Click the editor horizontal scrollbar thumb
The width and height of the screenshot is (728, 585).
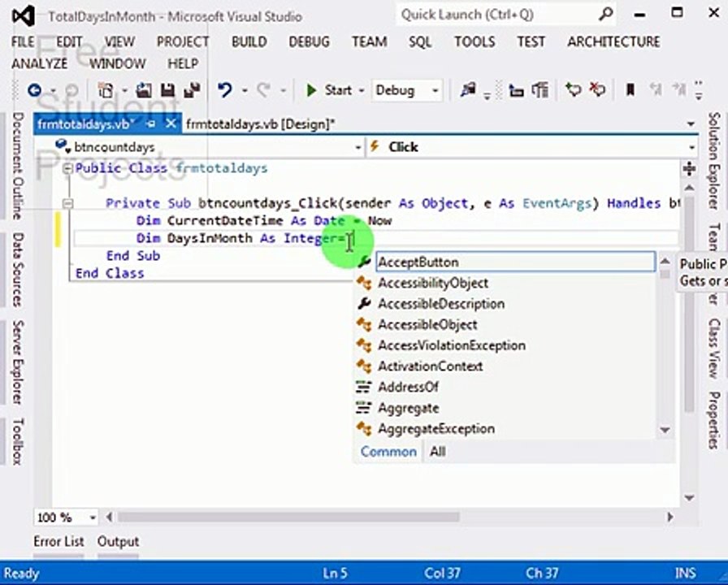[288, 517]
